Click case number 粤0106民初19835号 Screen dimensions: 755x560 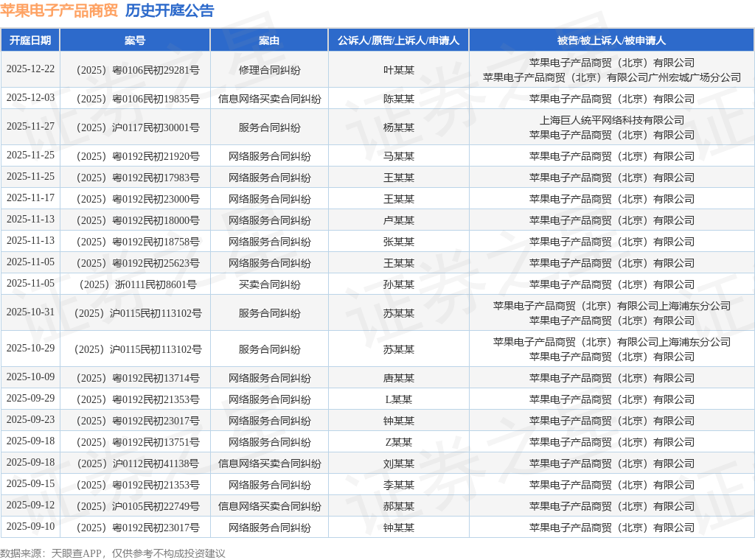point(138,99)
